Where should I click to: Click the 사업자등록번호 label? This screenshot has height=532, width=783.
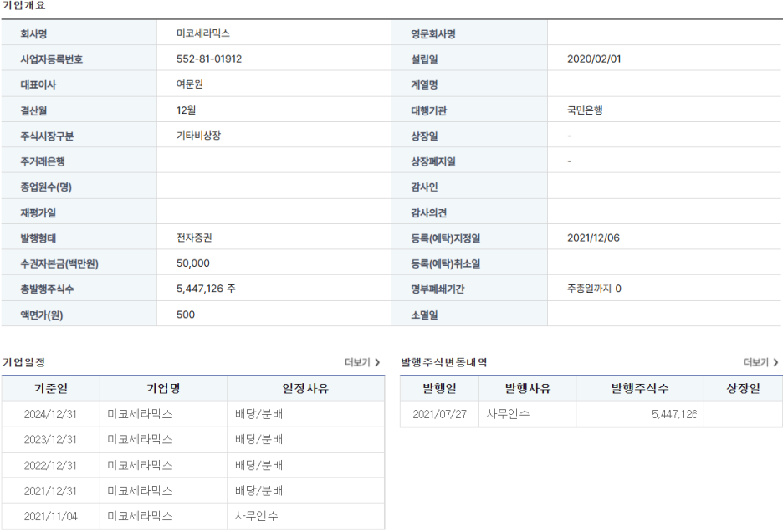coord(51,59)
